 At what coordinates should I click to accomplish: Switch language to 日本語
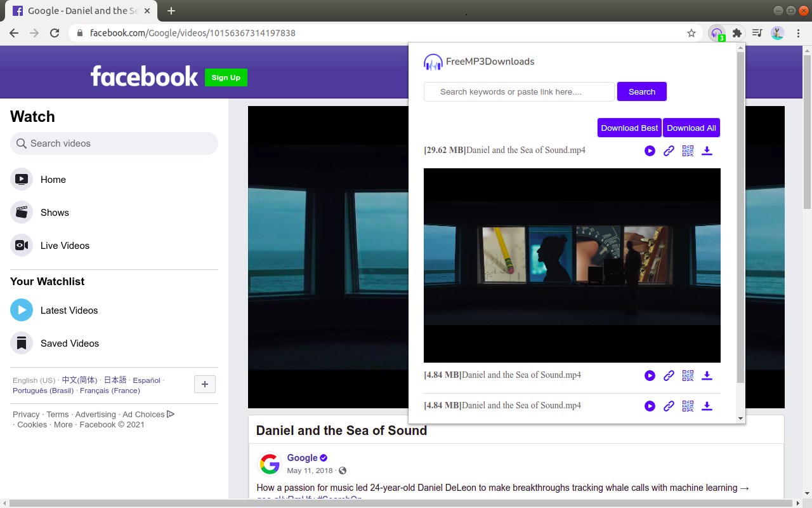click(x=115, y=380)
